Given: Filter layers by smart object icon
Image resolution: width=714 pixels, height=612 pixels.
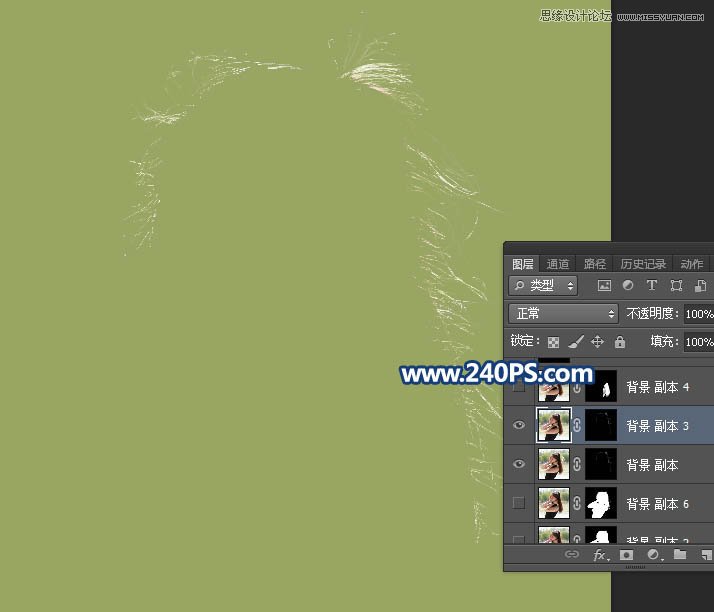Looking at the screenshot, I should coord(700,286).
